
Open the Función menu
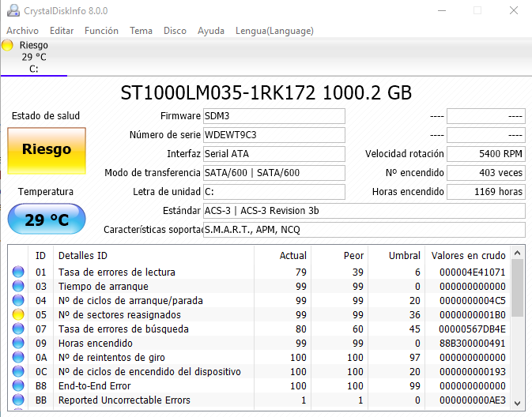click(101, 31)
